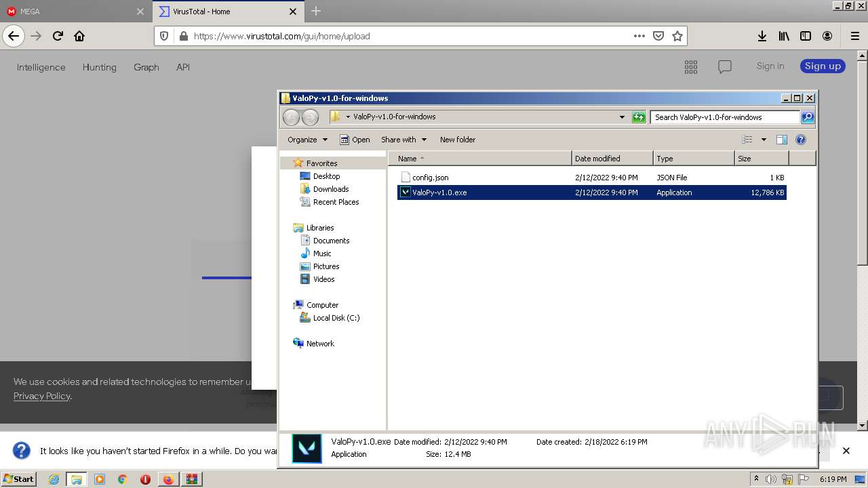The height and width of the screenshot is (488, 868).
Task: Open the Firefox library icon
Action: 784,36
